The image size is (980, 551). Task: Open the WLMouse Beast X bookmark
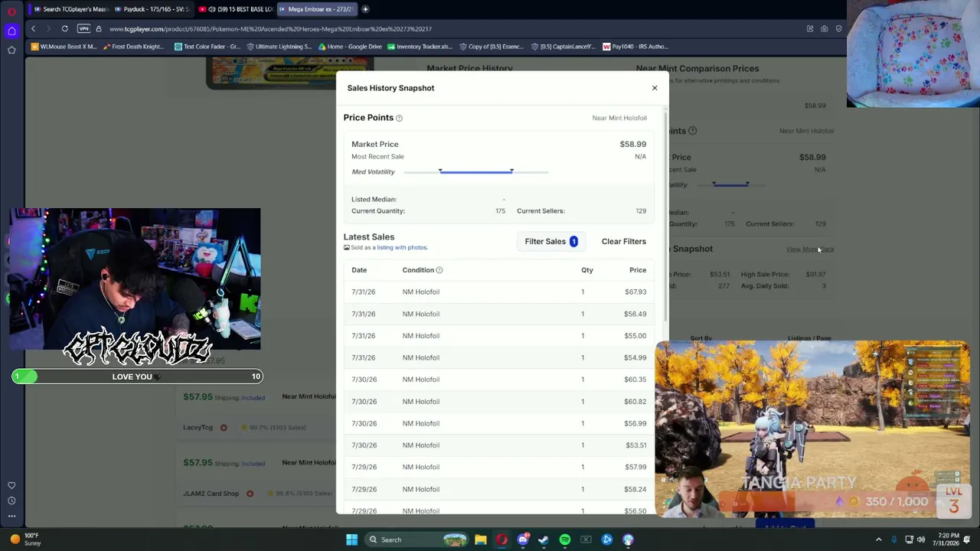(64, 47)
